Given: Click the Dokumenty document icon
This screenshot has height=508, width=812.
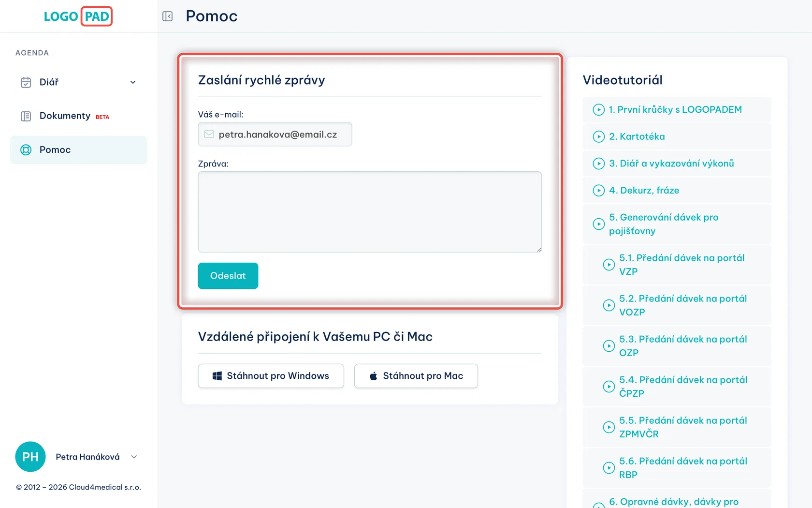Looking at the screenshot, I should [x=26, y=116].
